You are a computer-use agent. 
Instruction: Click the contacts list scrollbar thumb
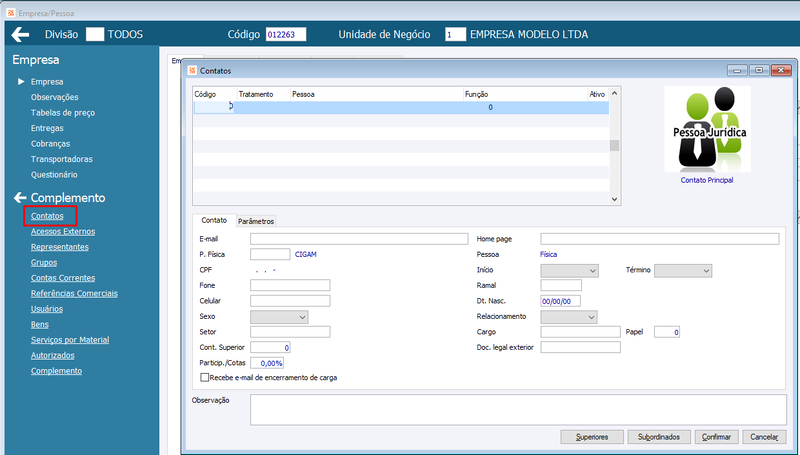click(614, 146)
